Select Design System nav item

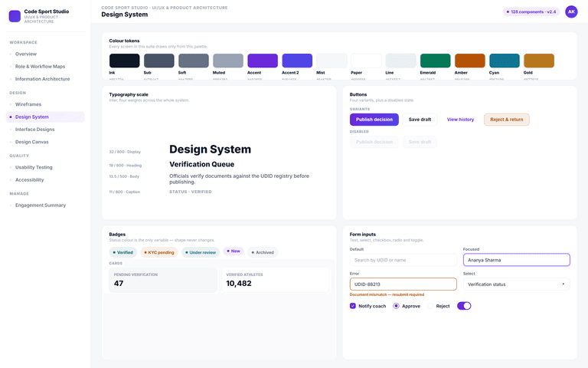tap(45, 117)
